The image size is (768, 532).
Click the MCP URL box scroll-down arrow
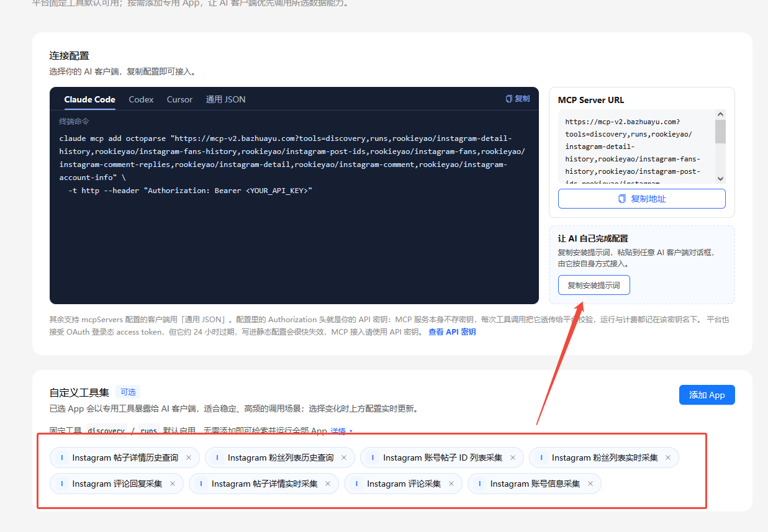point(720,179)
